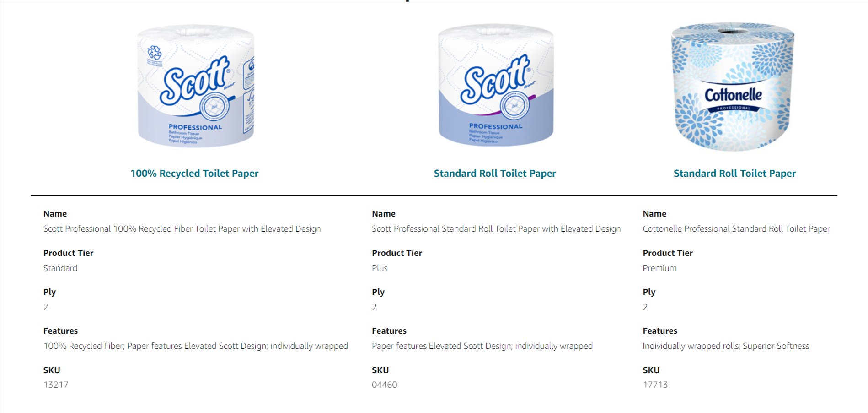Click the Cottonelle Professional Standard Roll name text
This screenshot has width=868, height=413.
coord(736,229)
